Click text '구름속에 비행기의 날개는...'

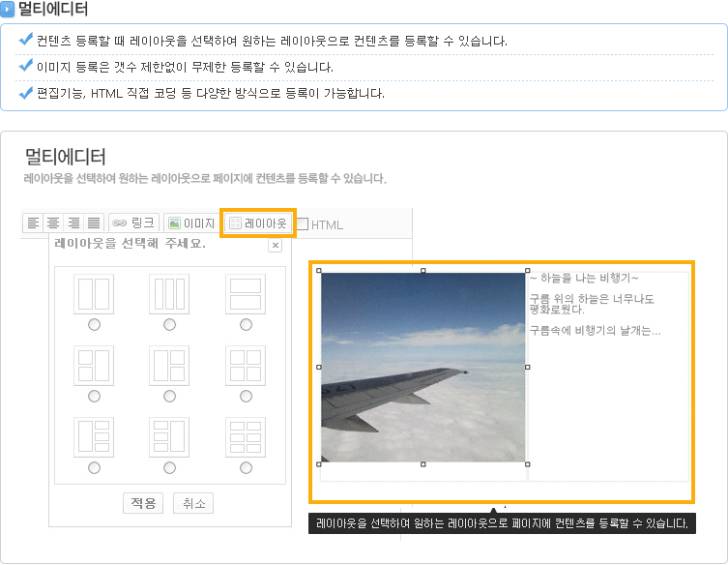point(596,330)
